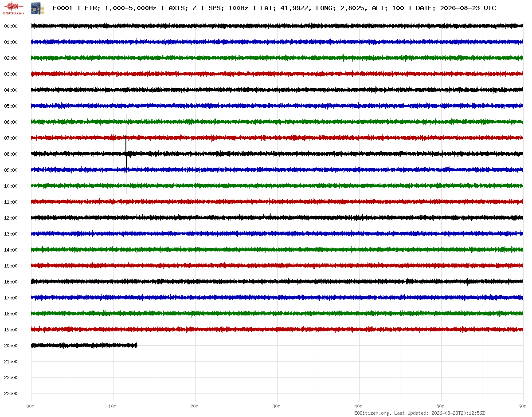The height and width of the screenshot is (417, 532).
Task: Click the 22:00 hour label
Action: click(x=11, y=378)
